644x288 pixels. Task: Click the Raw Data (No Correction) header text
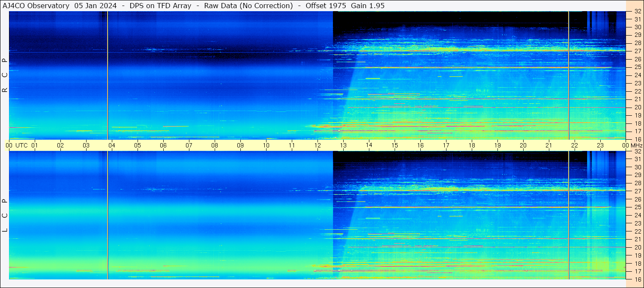249,6
